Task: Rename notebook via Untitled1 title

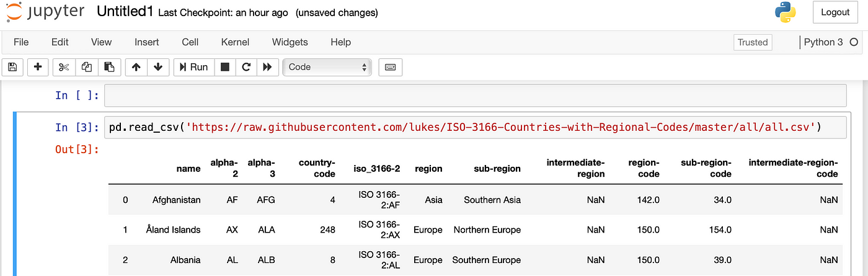Action: click(125, 12)
